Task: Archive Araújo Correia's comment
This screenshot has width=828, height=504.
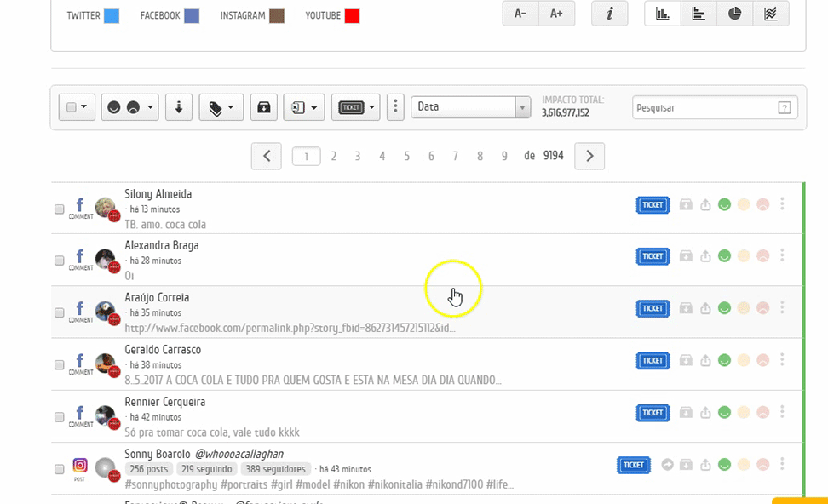Action: [686, 308]
